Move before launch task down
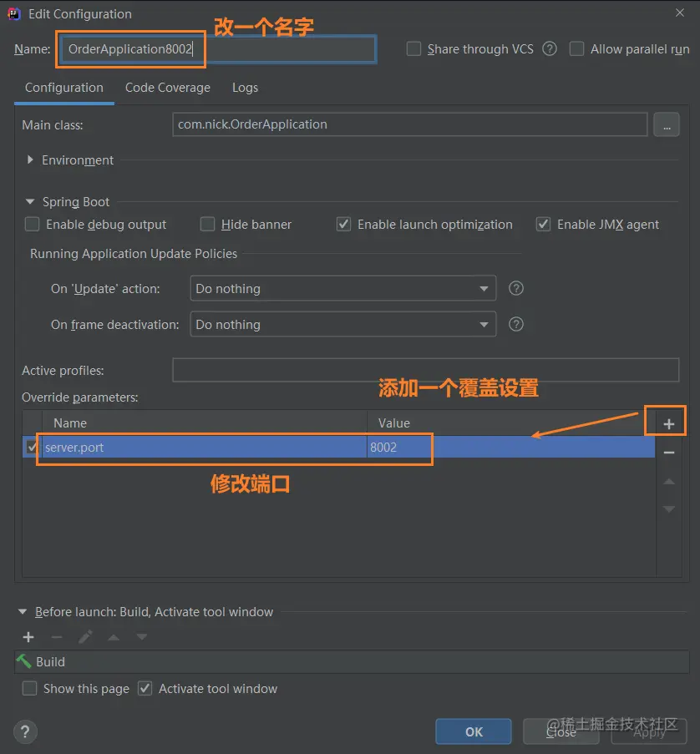 (141, 637)
